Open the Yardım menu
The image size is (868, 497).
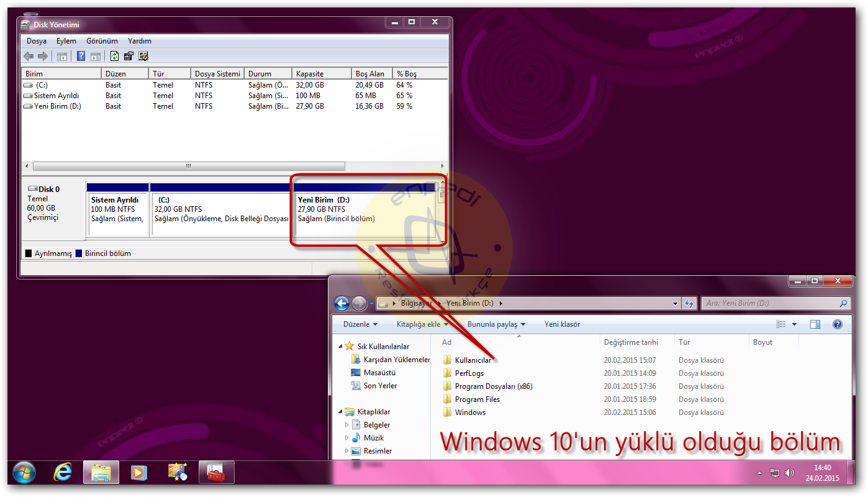click(x=140, y=41)
